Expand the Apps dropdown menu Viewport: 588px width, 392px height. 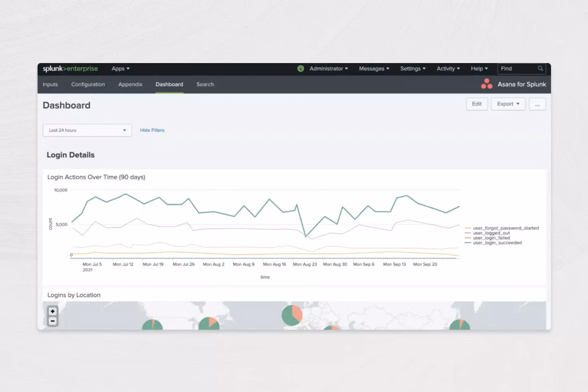click(120, 69)
